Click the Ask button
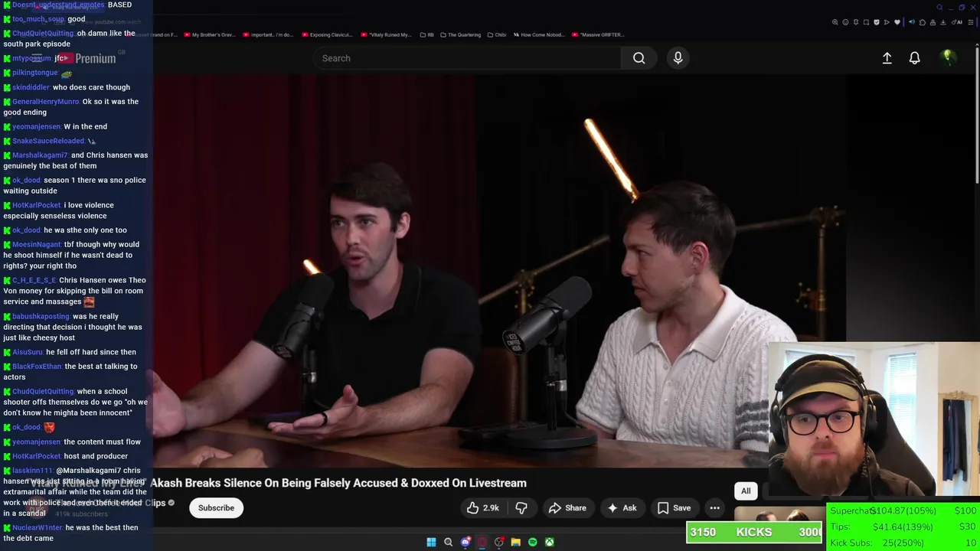Image resolution: width=980 pixels, height=551 pixels. coord(622,508)
